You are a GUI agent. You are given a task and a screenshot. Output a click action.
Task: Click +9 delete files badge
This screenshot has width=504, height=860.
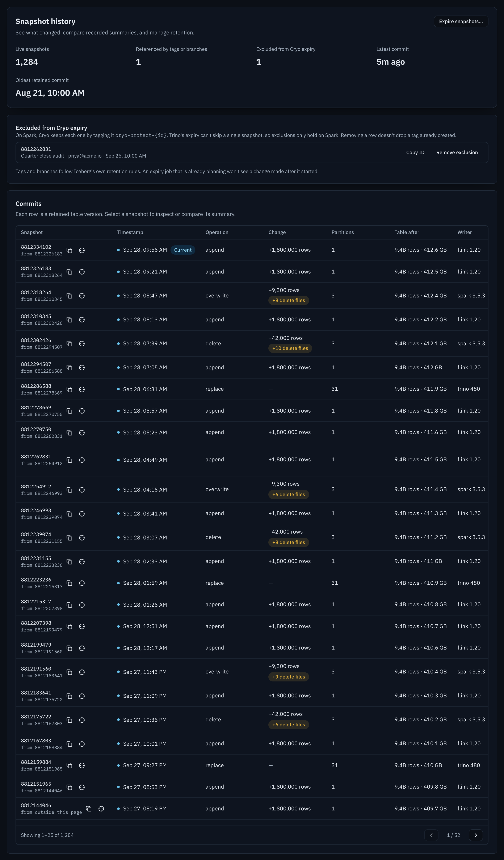point(289,677)
